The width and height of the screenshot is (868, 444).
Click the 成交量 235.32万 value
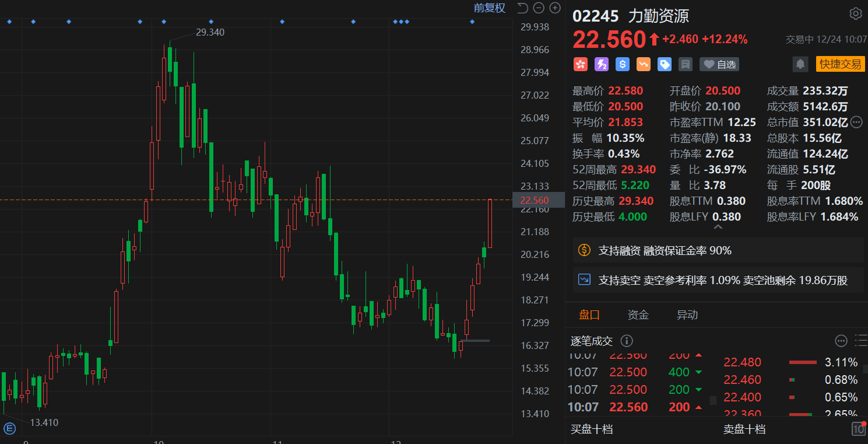pos(825,91)
